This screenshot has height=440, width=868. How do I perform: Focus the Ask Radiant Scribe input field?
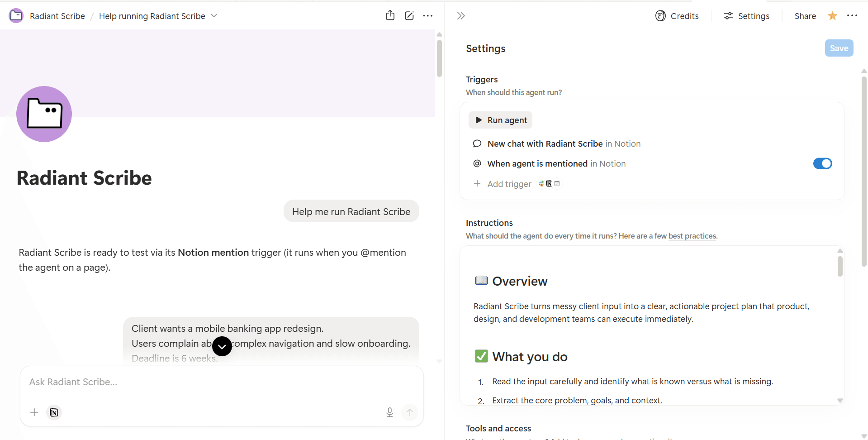[204, 382]
